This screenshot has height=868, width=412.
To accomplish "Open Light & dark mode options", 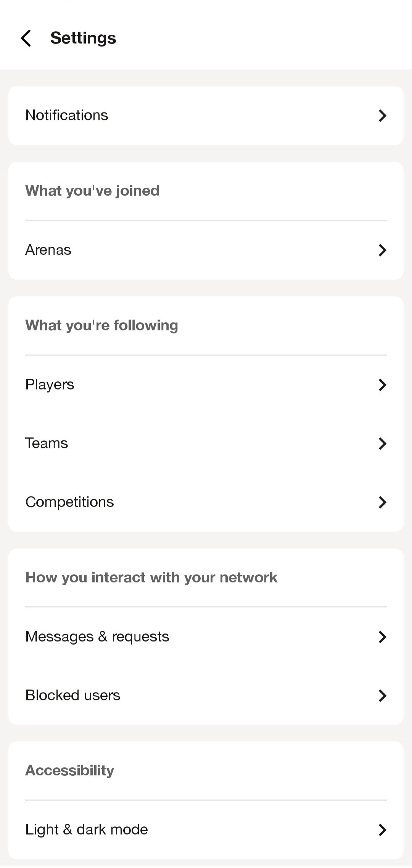I will pos(87,829).
